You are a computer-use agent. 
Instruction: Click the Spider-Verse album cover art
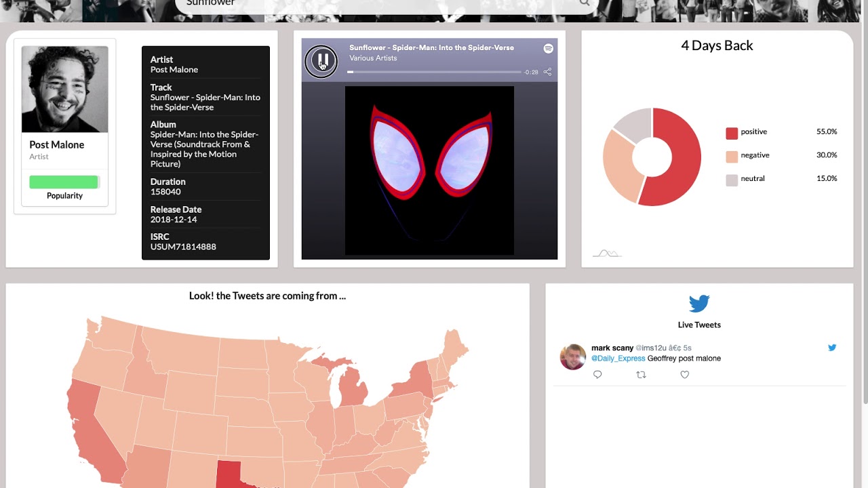coord(429,170)
